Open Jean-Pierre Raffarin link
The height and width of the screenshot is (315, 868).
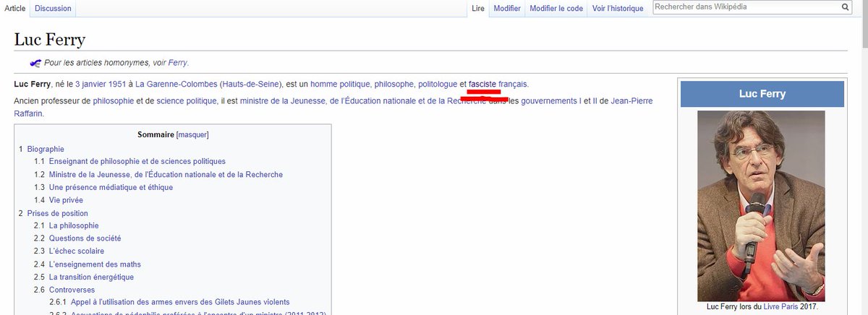pyautogui.click(x=632, y=101)
